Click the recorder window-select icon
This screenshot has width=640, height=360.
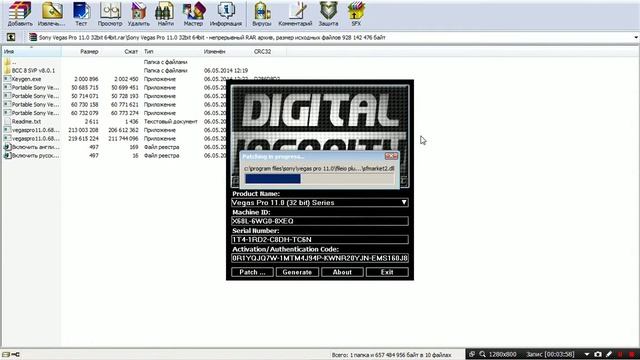pos(472,354)
